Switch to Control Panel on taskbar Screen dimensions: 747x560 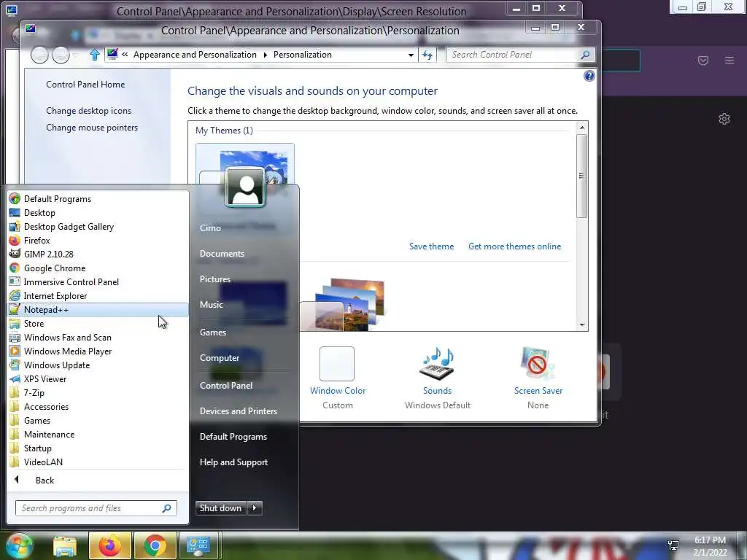click(198, 545)
